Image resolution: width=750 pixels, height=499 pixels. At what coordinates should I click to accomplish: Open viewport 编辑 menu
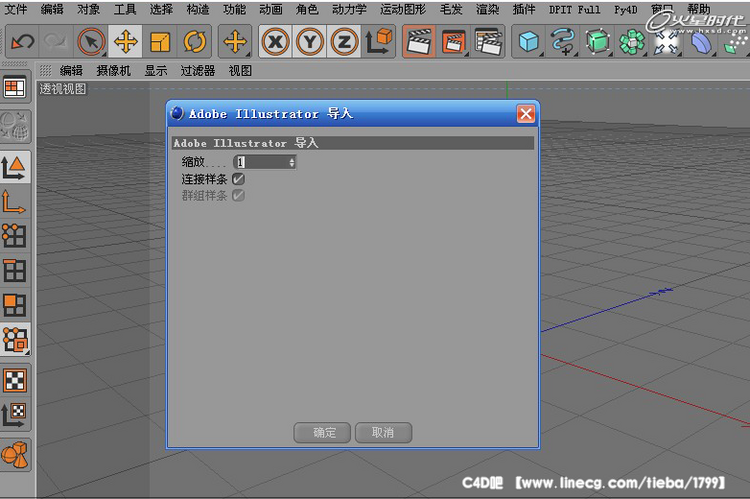(71, 71)
